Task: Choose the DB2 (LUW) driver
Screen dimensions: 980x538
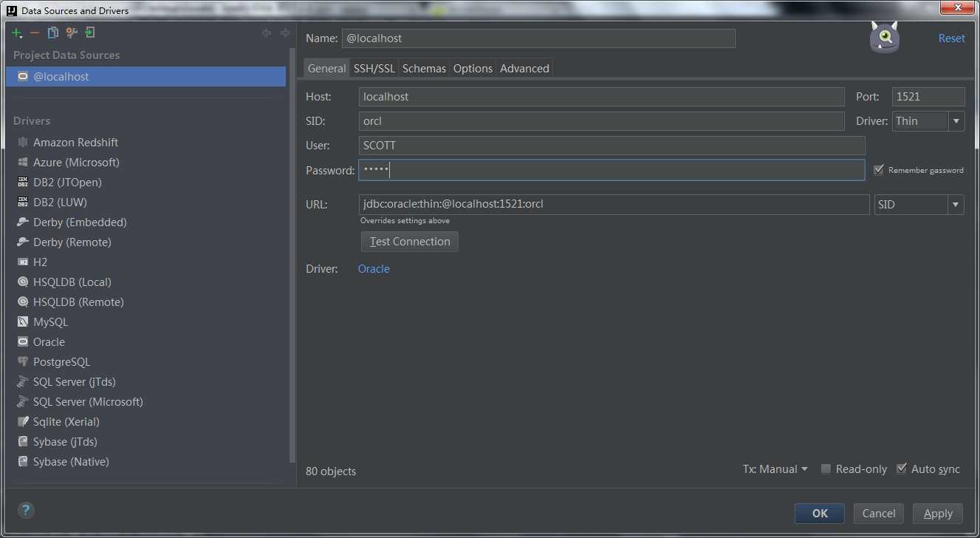Action: point(60,202)
